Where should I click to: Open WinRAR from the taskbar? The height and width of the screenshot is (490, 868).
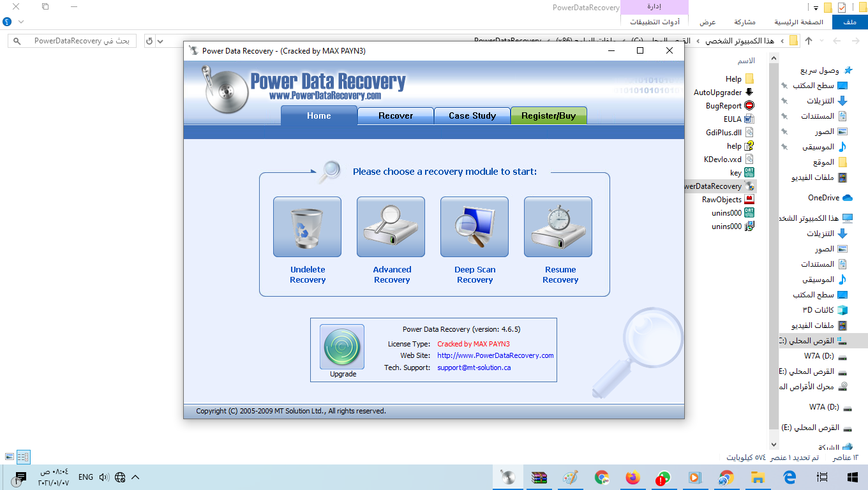[539, 477]
